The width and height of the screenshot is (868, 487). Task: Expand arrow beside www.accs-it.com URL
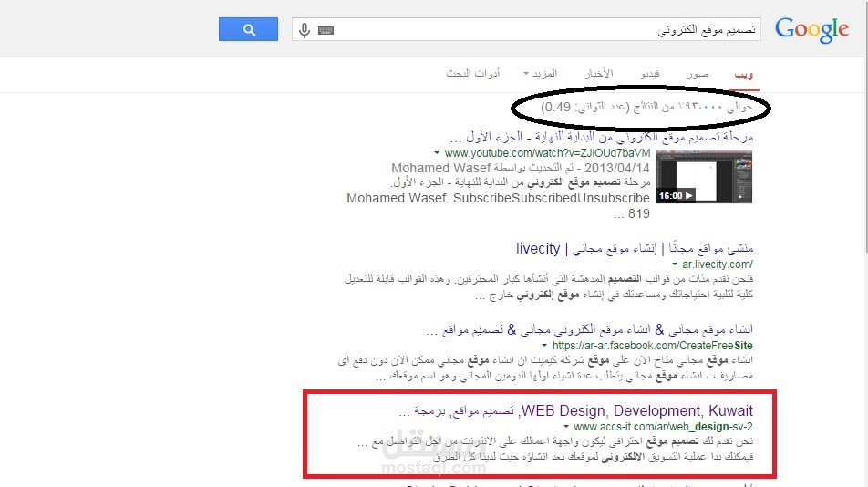[x=565, y=427]
